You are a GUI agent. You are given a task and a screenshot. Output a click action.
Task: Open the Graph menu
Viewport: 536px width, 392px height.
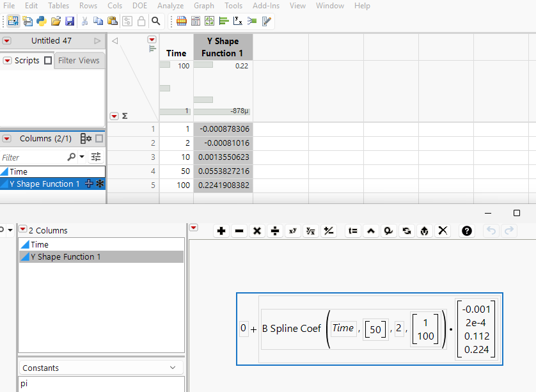click(204, 6)
